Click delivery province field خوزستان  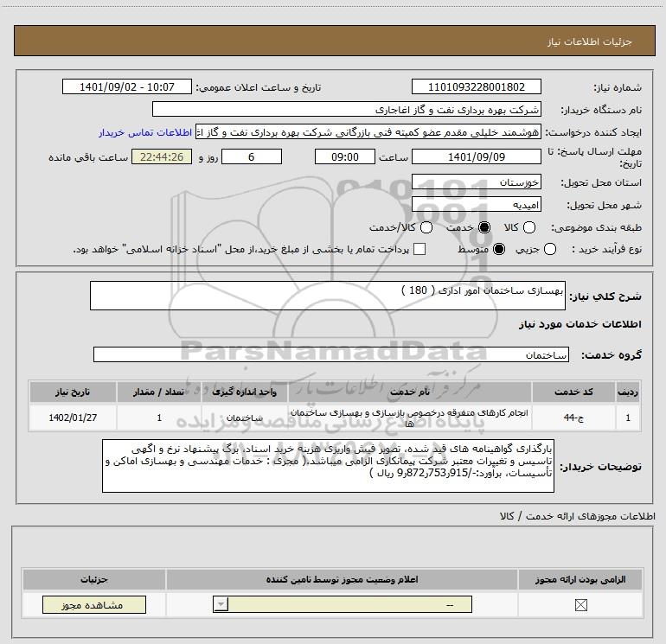(x=476, y=182)
